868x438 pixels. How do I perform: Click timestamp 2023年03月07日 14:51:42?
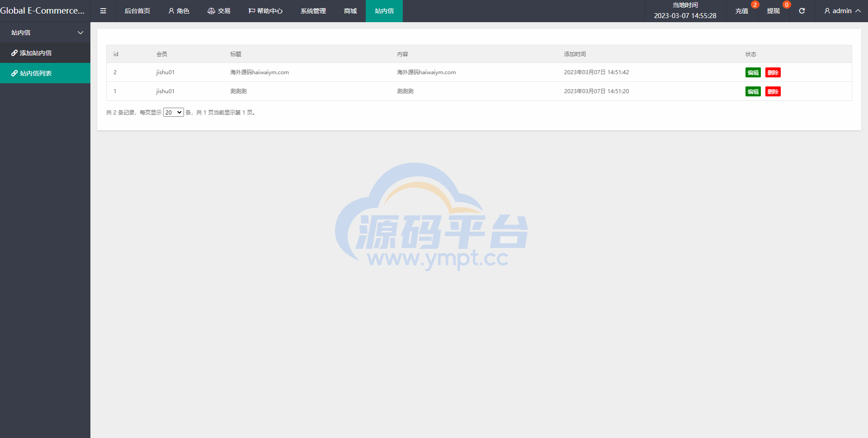pyautogui.click(x=596, y=72)
